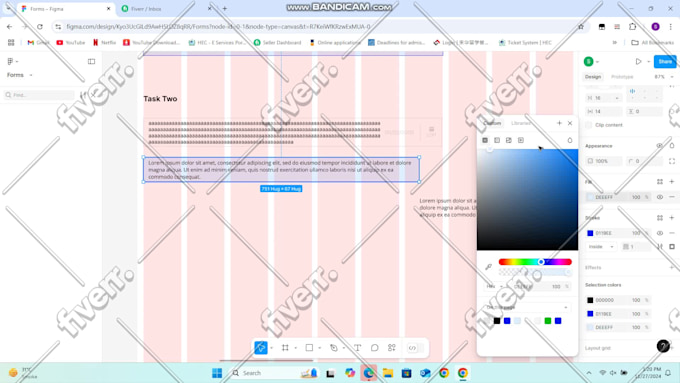Click plus icon in color picker header
Screen dimensions: 680x383
tap(559, 123)
